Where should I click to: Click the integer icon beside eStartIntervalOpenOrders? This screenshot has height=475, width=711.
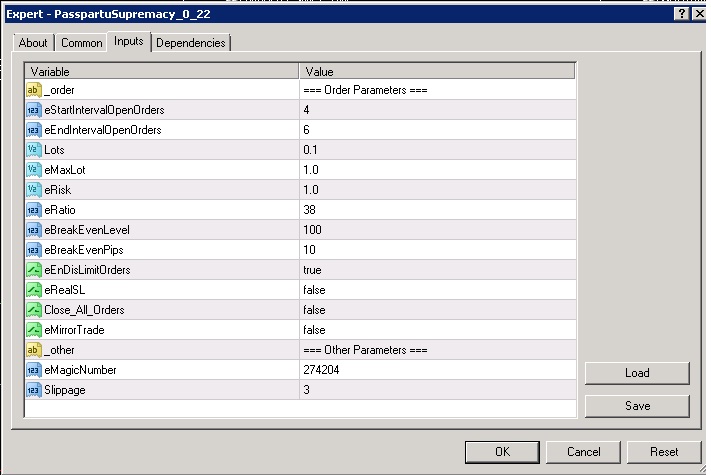pos(34,110)
